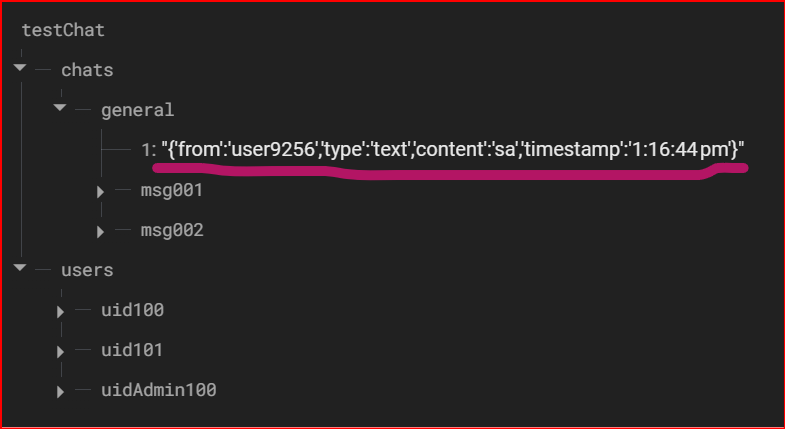Expand the uid100 node arrow
Screen dimensions: 785x429
61,312
